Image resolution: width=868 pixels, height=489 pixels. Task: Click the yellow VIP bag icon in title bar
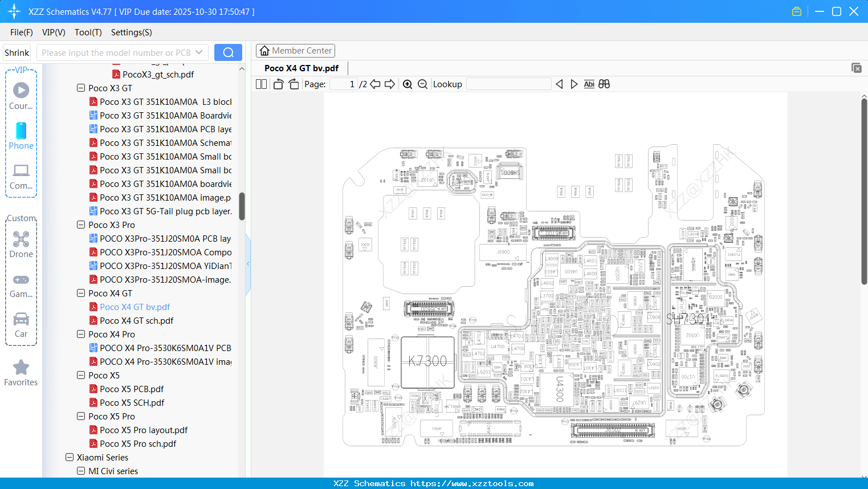point(797,11)
